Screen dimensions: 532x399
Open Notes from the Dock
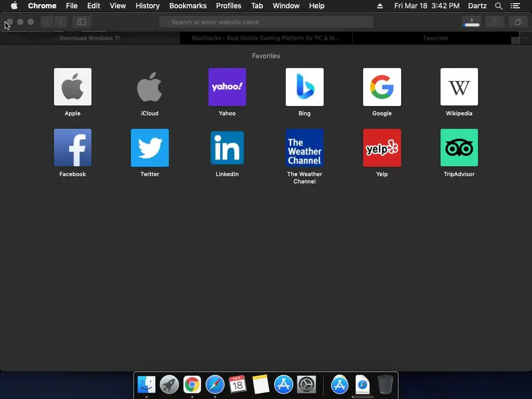point(261,384)
